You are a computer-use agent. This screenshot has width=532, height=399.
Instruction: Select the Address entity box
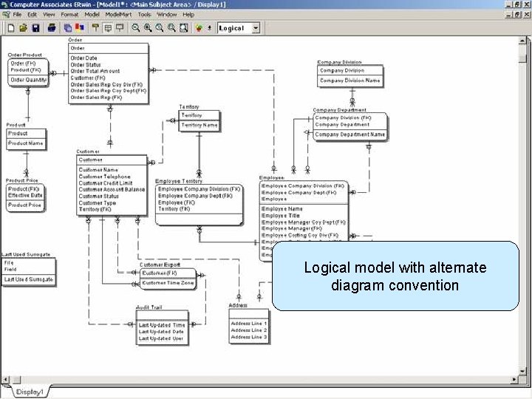click(249, 326)
